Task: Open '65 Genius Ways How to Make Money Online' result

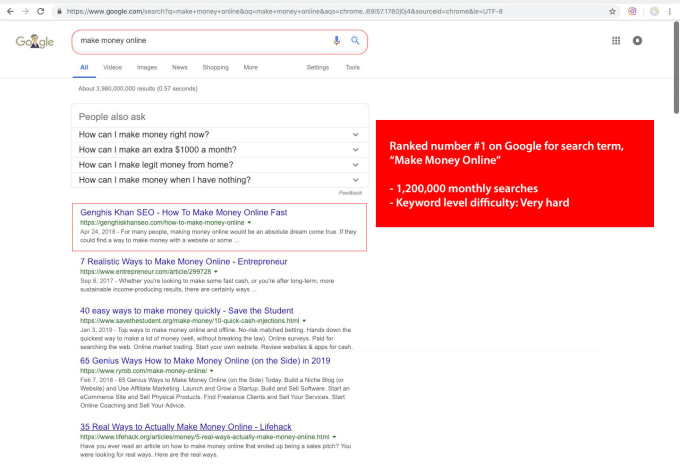Action: [x=205, y=361]
